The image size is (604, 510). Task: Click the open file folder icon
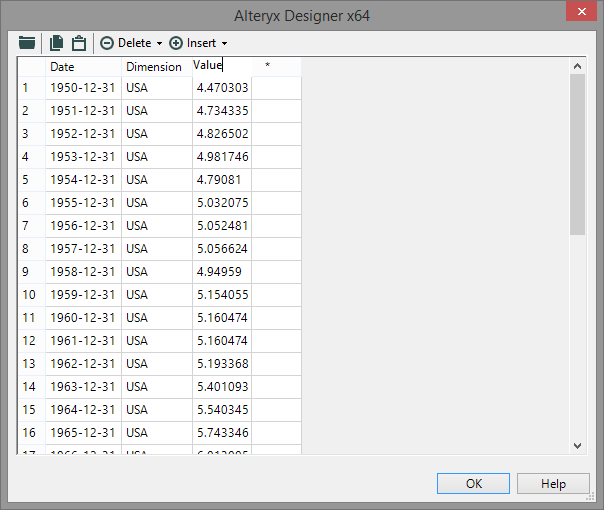27,43
